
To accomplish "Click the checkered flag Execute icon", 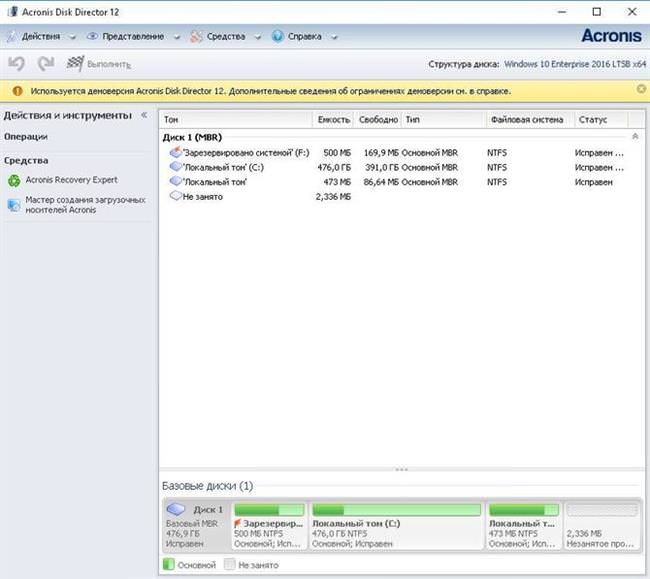I will (x=75, y=63).
